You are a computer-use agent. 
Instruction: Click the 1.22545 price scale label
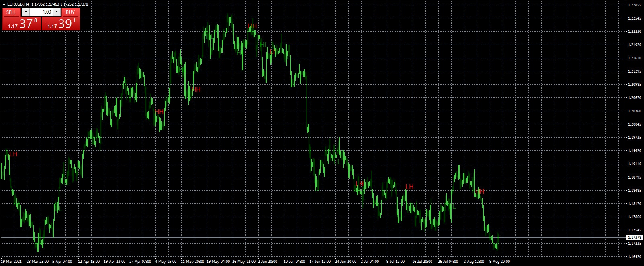pos(634,18)
